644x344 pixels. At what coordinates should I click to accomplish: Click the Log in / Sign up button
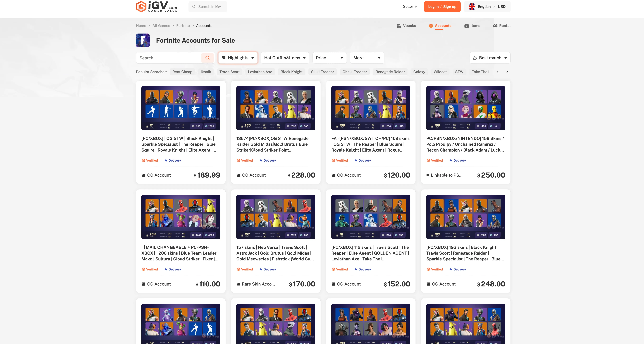(x=442, y=6)
